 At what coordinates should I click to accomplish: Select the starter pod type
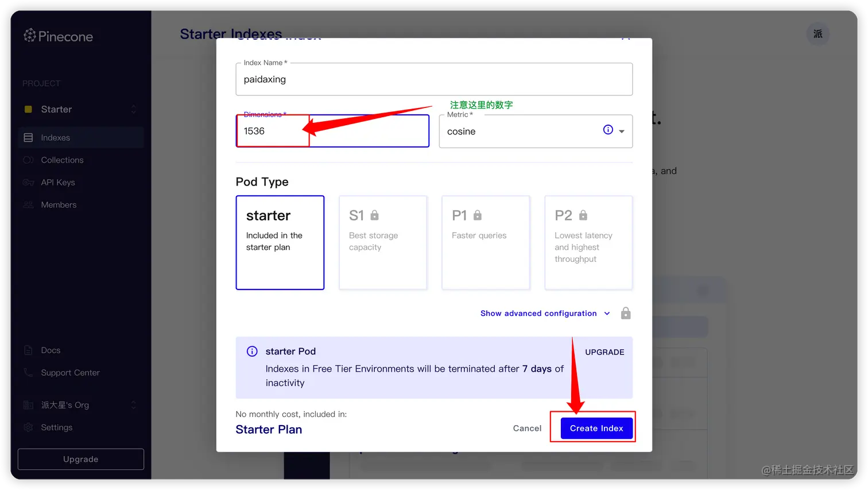coord(280,242)
